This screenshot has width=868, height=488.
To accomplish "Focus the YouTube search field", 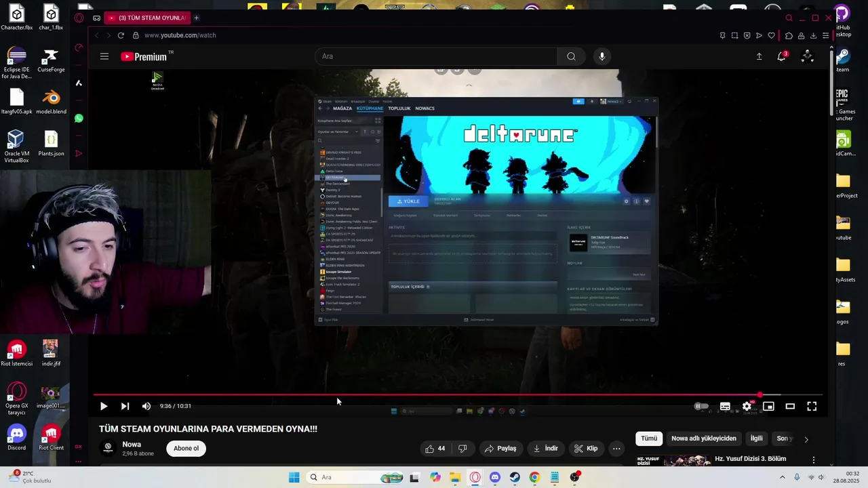I will click(436, 56).
